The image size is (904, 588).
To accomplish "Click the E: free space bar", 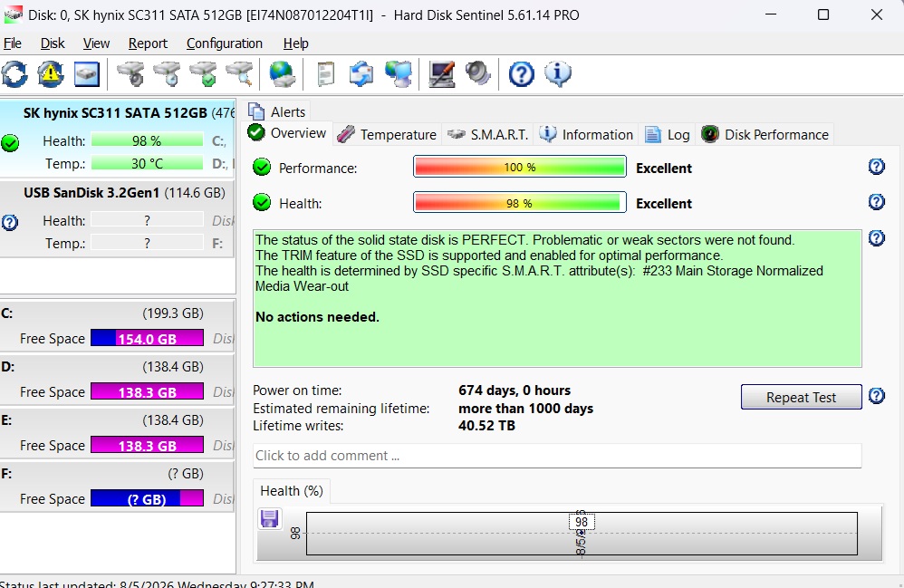I will [147, 445].
